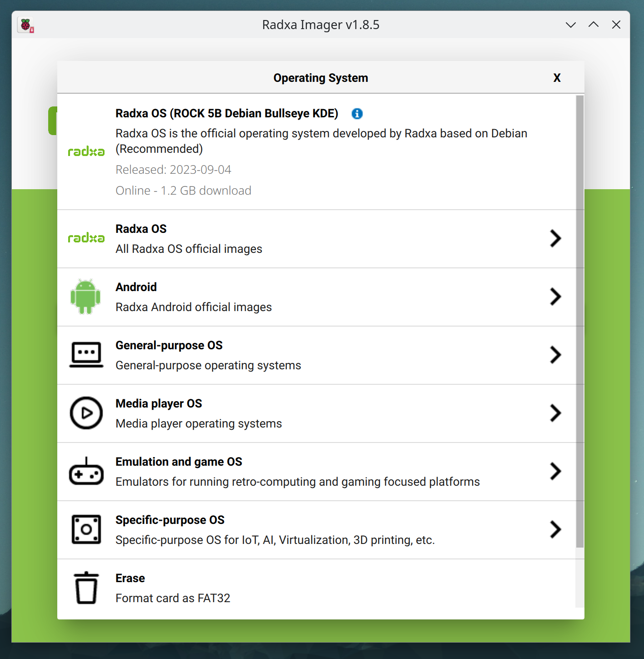Choose General-purpose operating systems description

point(208,365)
